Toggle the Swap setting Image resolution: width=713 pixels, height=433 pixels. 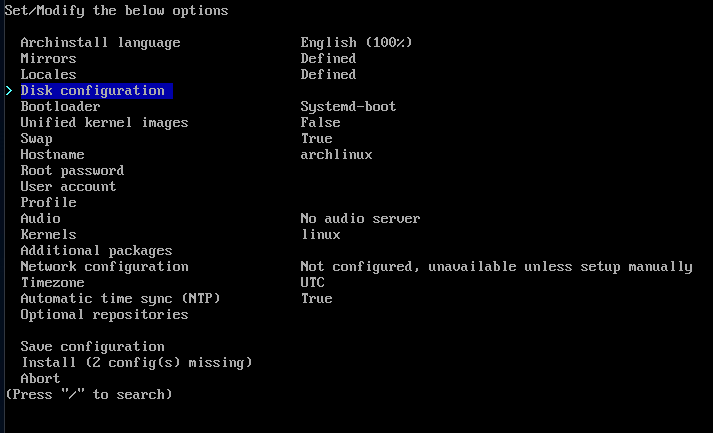[x=36, y=139]
